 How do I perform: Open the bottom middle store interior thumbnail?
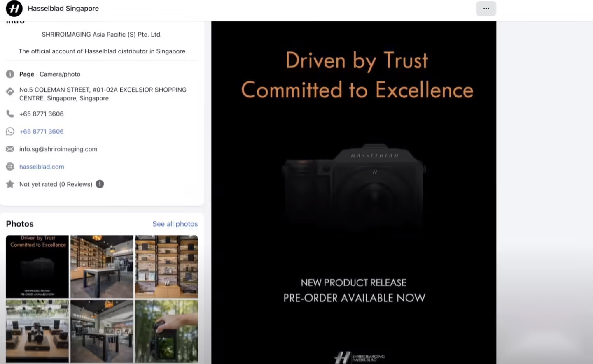102,331
